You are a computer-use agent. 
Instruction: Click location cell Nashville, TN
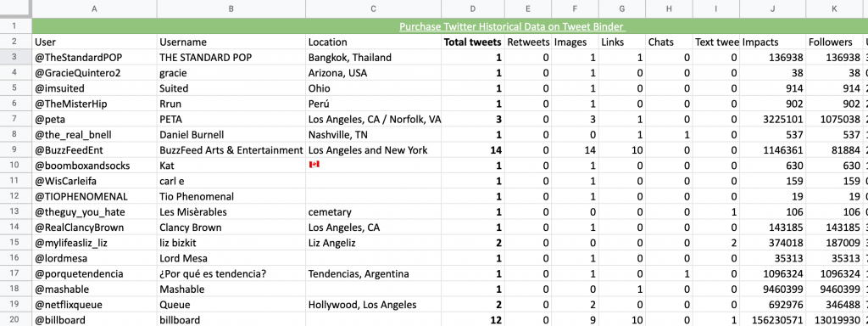pos(373,135)
